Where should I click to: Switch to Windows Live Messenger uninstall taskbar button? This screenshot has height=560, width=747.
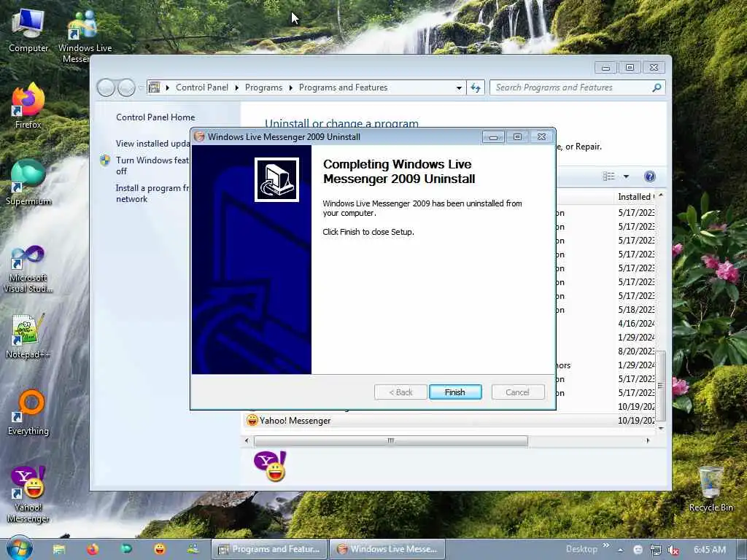click(x=387, y=549)
